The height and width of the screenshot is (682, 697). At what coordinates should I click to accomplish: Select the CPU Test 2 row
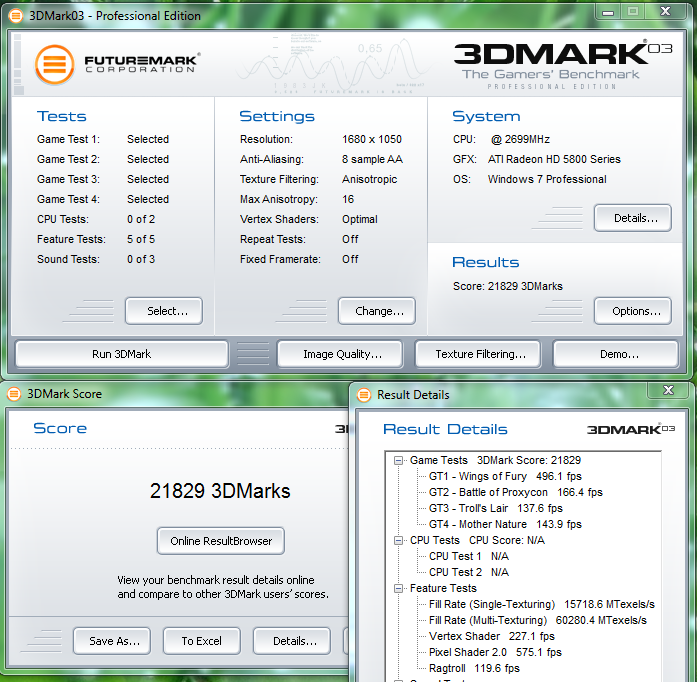pos(469,573)
